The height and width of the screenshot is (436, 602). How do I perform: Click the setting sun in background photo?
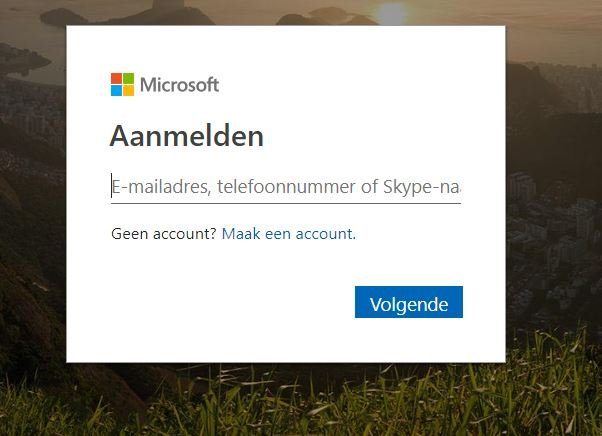(x=390, y=12)
